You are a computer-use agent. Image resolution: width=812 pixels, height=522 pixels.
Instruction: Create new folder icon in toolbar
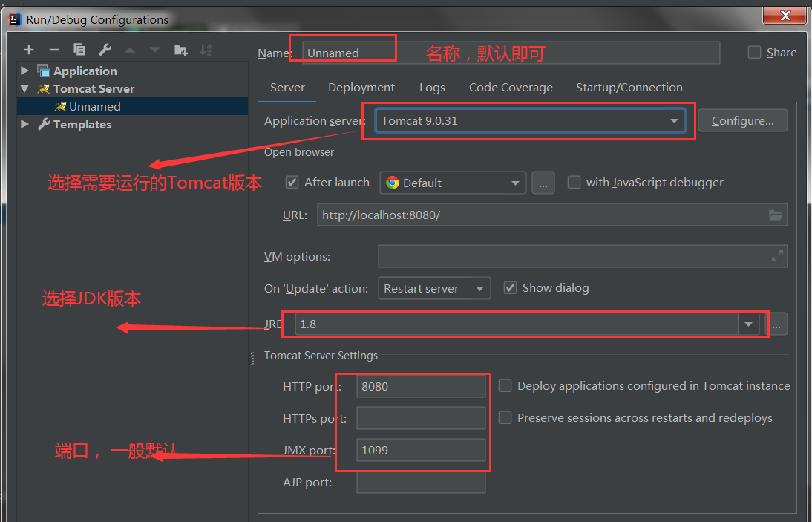tap(180, 50)
